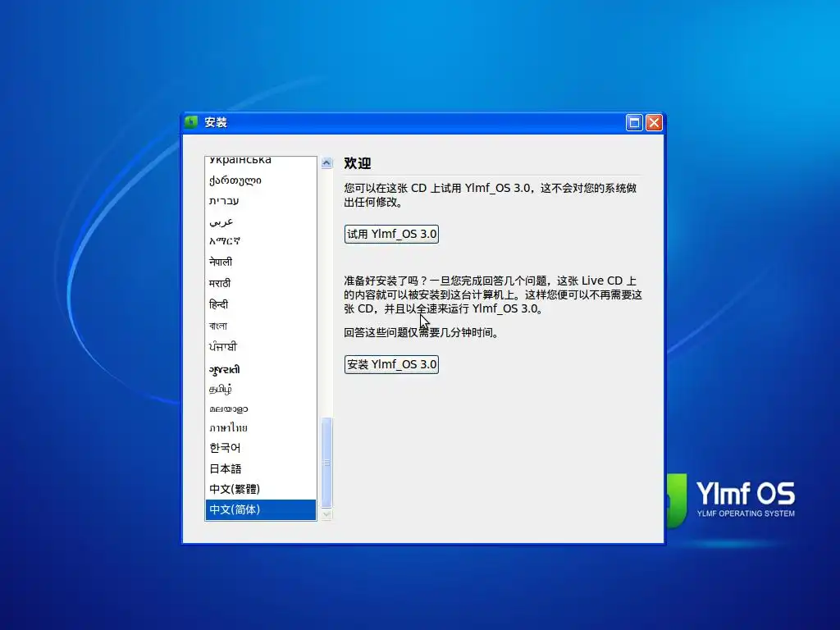Viewport: 840px width, 630px height.
Task: Select 中文(简体) in the language list
Action: [260, 509]
